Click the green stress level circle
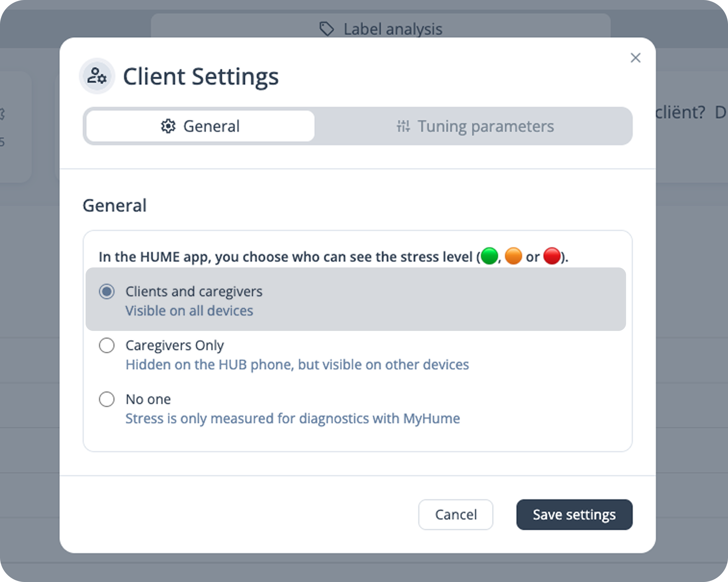 (x=489, y=256)
